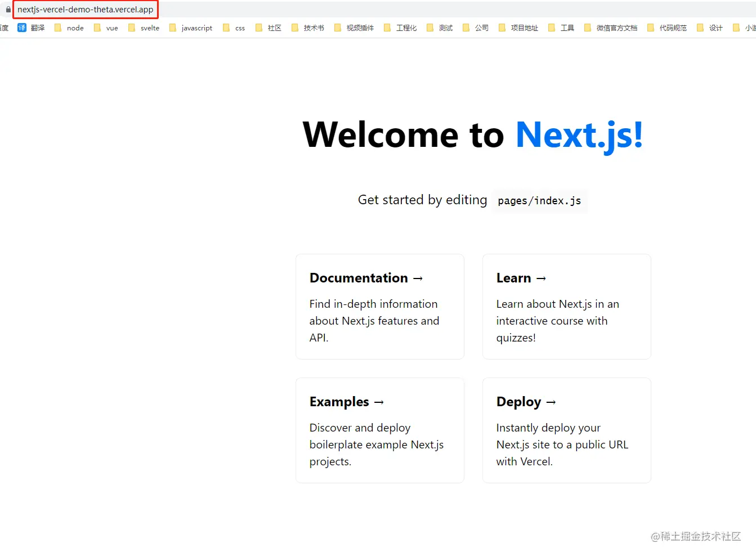Open the Learn card

point(567,307)
